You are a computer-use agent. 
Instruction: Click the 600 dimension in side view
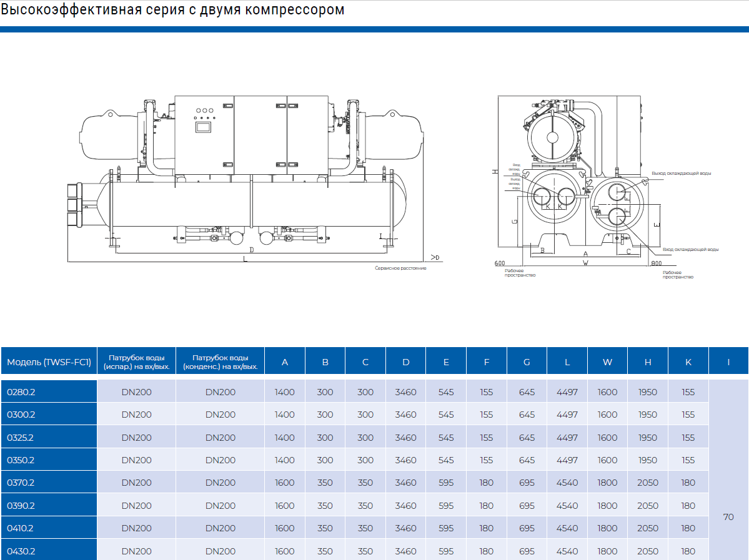[499, 263]
